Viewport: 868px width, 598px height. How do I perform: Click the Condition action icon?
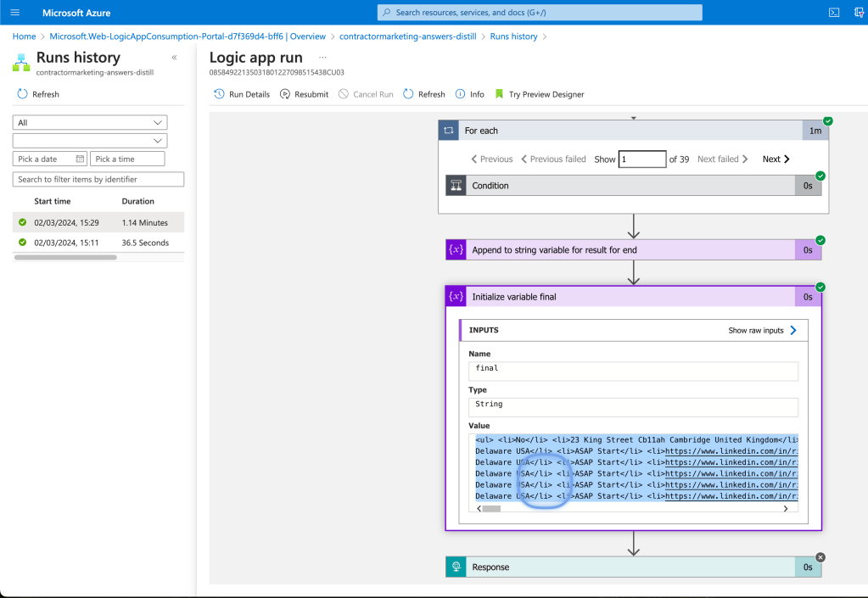tap(456, 186)
